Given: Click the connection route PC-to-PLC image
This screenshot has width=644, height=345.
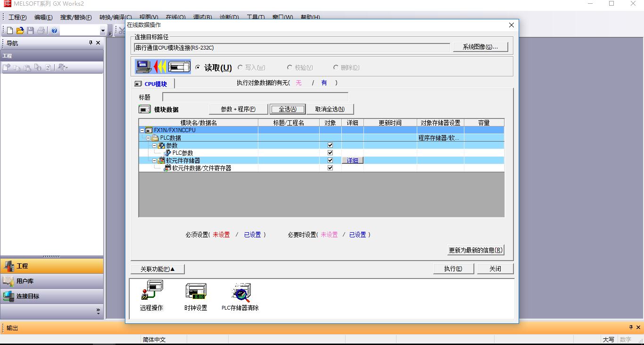Looking at the screenshot, I should tap(163, 67).
